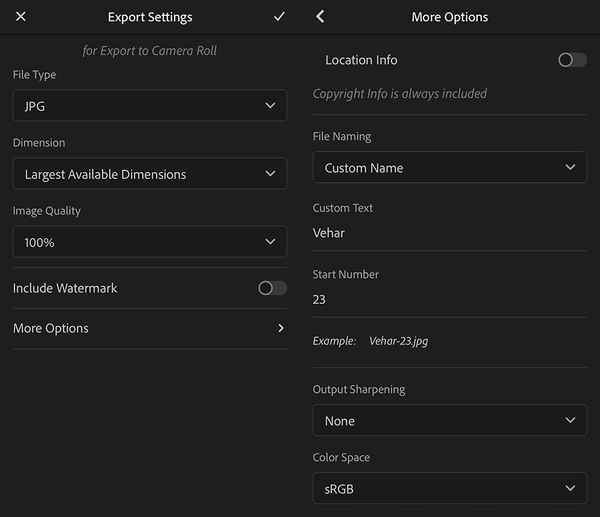Image resolution: width=600 pixels, height=517 pixels.
Task: Click the Custom Text label
Action: click(x=342, y=208)
